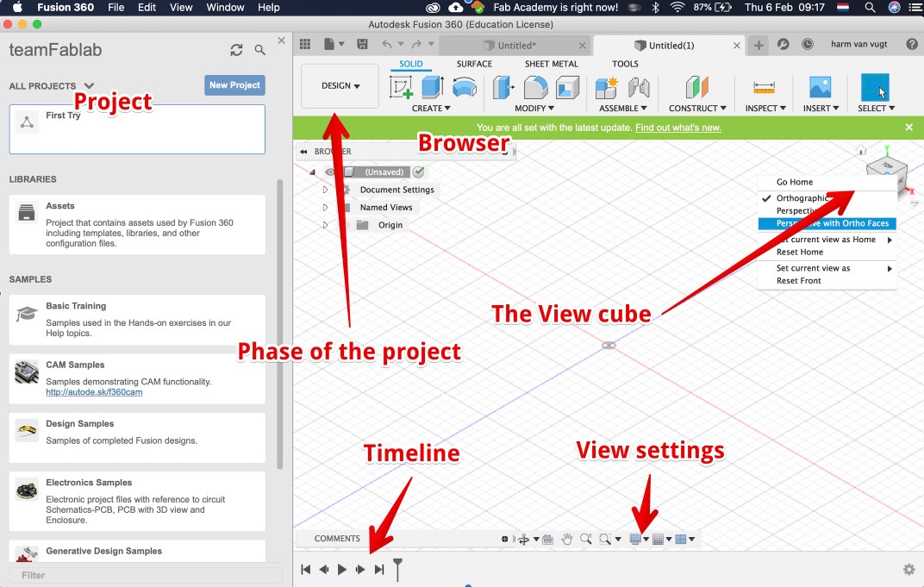Open the CREATE dropdown menu
Viewport: 924px width, 587px height.
coord(431,109)
